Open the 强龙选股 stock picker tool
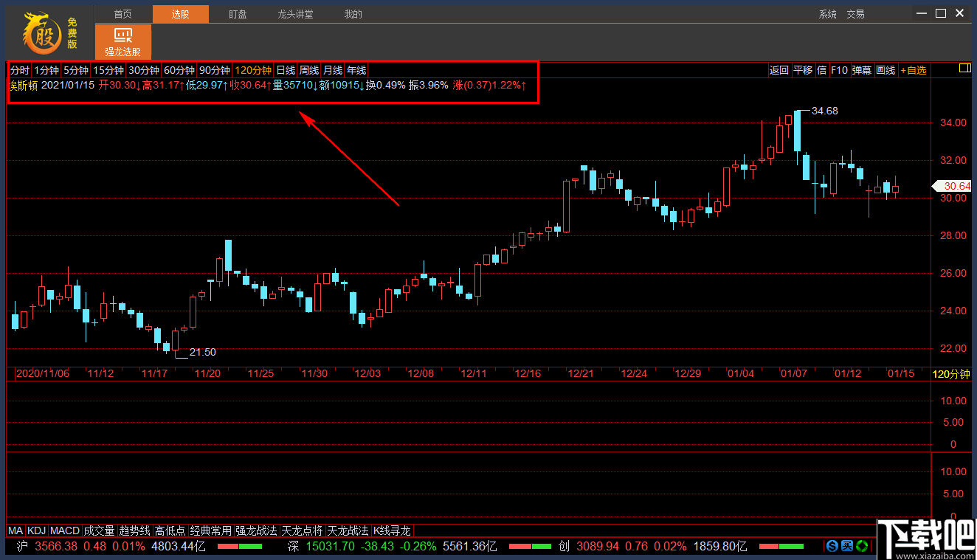977x560 pixels. click(123, 41)
